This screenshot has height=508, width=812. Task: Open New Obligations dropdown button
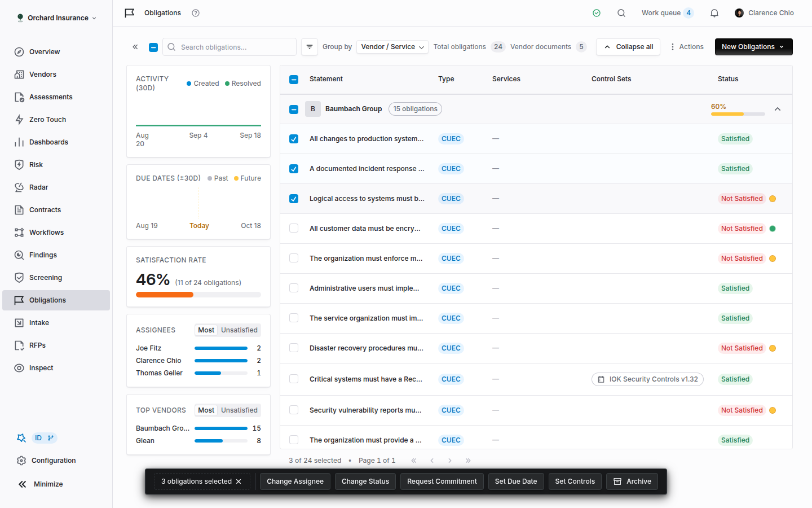point(753,47)
